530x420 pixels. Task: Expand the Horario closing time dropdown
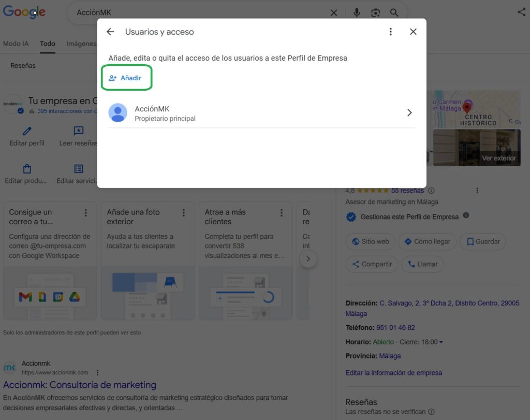[x=440, y=342]
